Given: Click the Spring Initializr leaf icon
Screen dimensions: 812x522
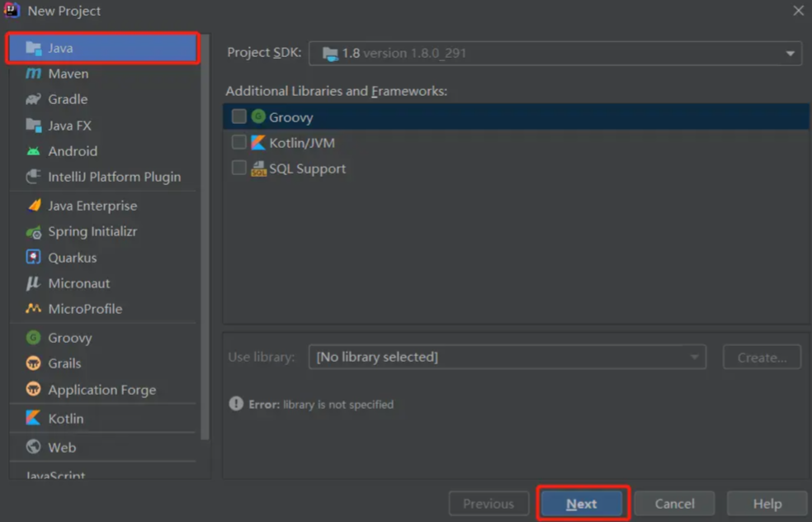Looking at the screenshot, I should click(34, 232).
